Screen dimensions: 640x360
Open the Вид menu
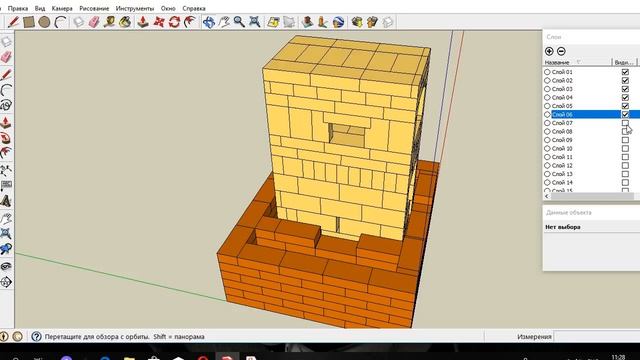[40, 8]
